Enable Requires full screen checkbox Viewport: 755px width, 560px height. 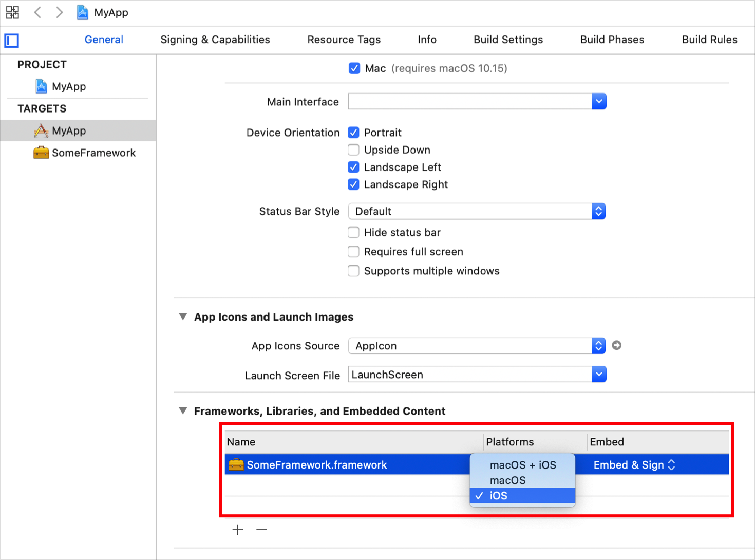click(x=353, y=252)
